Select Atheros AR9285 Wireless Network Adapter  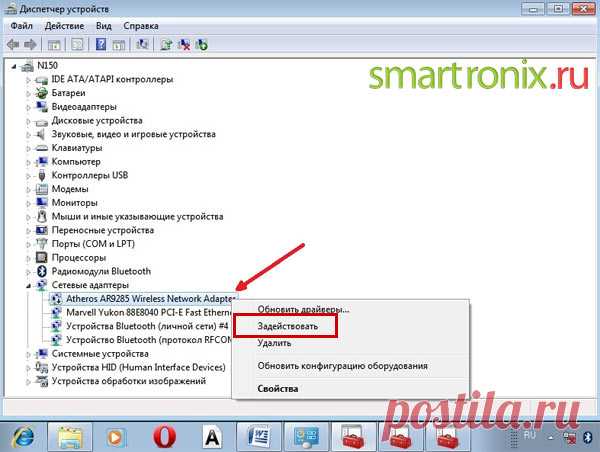[150, 299]
